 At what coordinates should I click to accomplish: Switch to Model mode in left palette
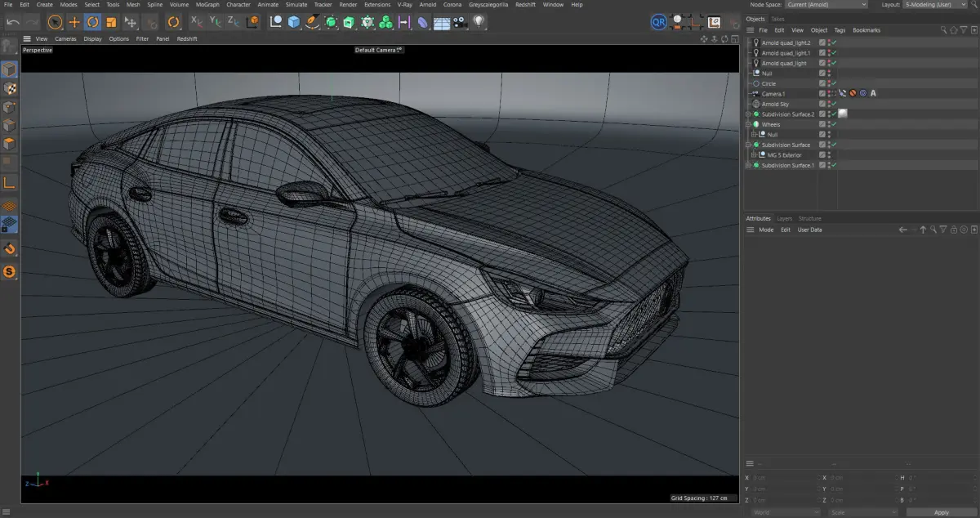point(10,69)
